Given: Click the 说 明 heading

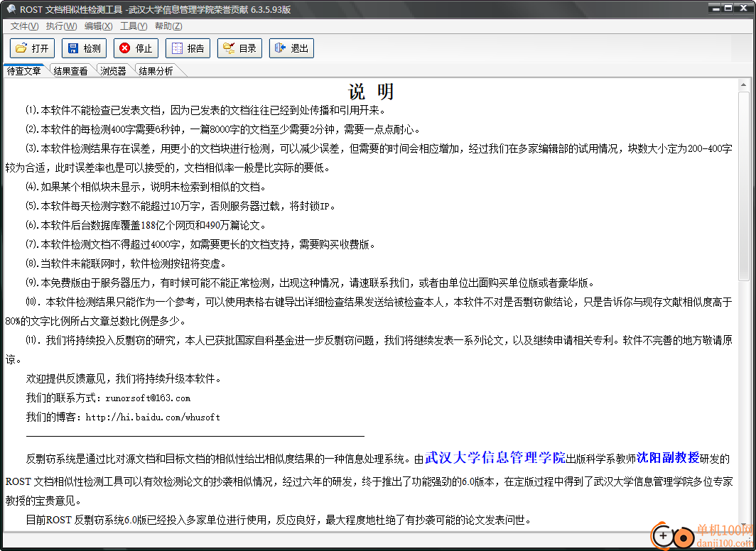Looking at the screenshot, I should point(371,92).
